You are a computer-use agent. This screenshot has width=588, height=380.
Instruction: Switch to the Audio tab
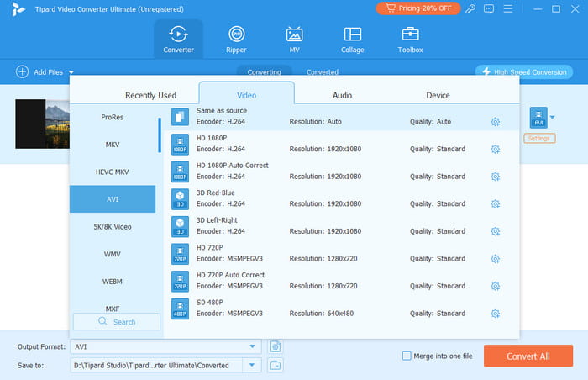pyautogui.click(x=342, y=95)
